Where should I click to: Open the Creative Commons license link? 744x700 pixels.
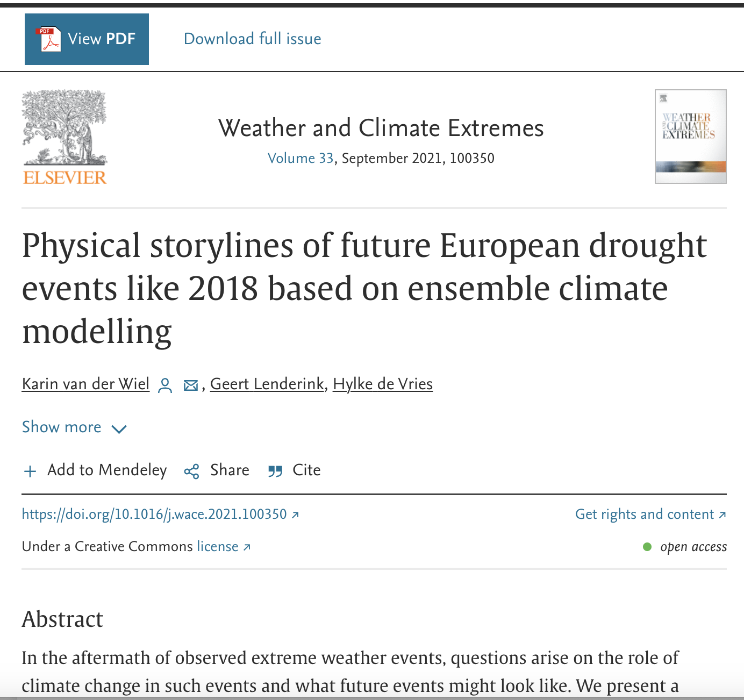click(x=218, y=546)
